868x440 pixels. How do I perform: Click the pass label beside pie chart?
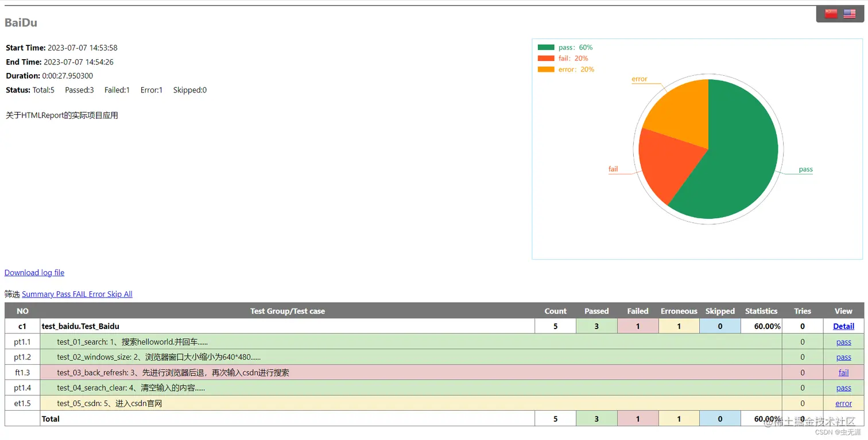click(805, 169)
